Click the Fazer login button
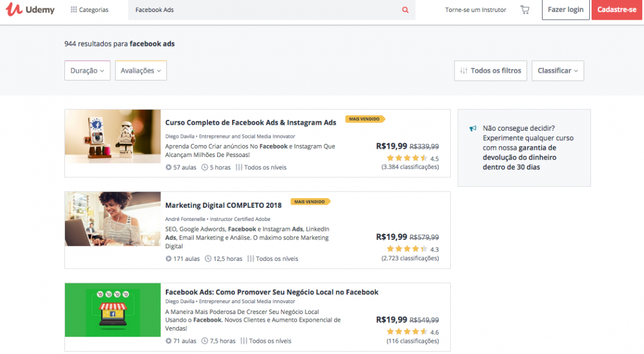 click(565, 10)
